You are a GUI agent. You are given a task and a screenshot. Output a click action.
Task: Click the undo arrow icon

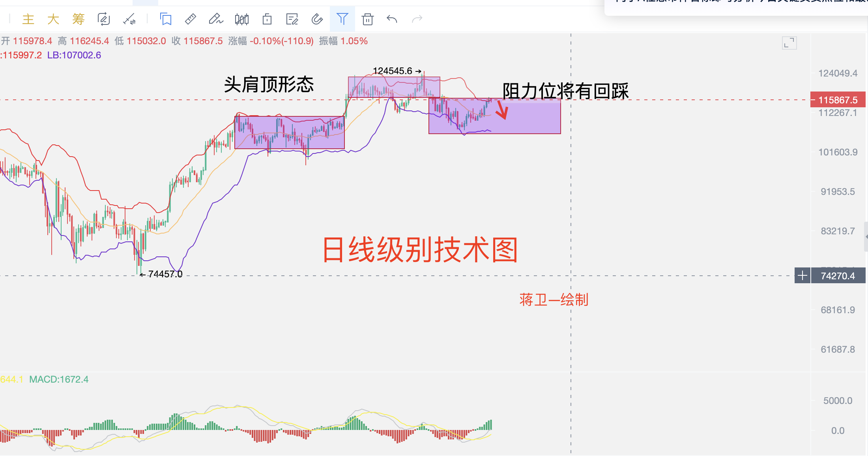click(392, 19)
